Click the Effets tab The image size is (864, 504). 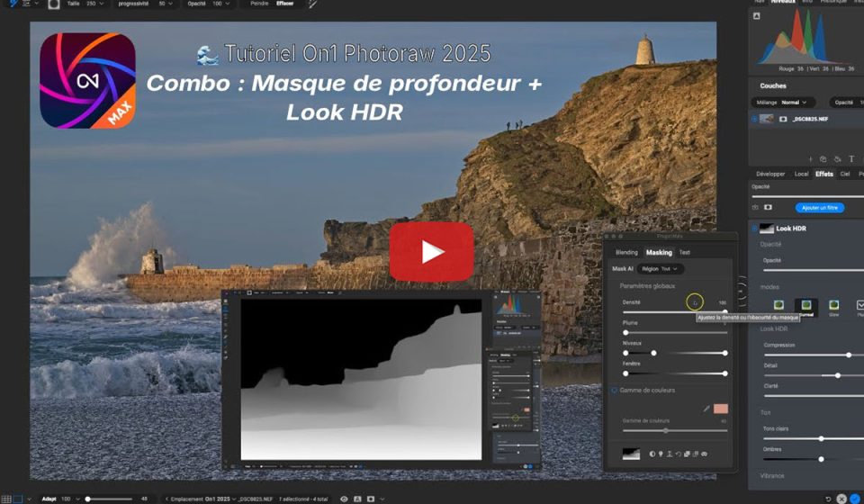(x=823, y=174)
